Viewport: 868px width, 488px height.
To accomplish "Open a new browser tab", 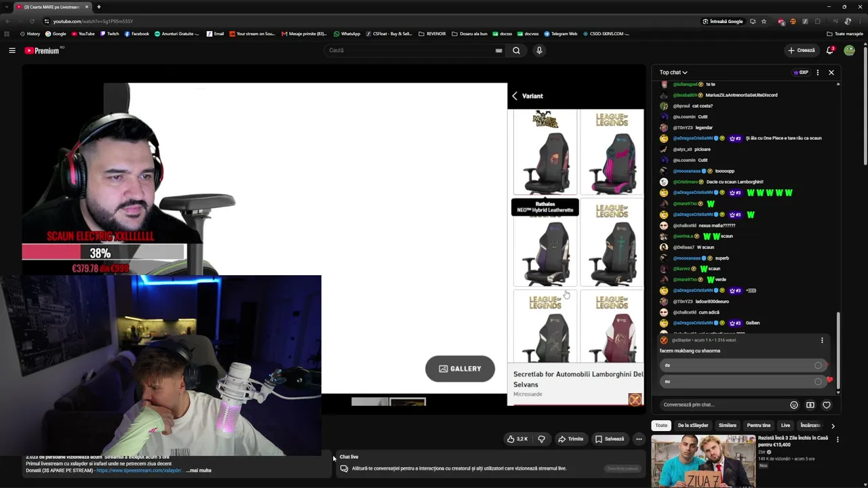I will (99, 7).
